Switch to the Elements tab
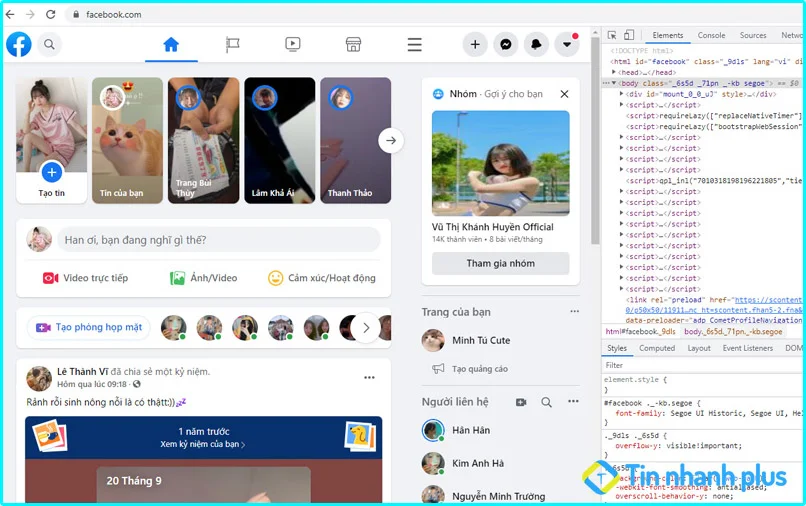806x506 pixels. (668, 35)
